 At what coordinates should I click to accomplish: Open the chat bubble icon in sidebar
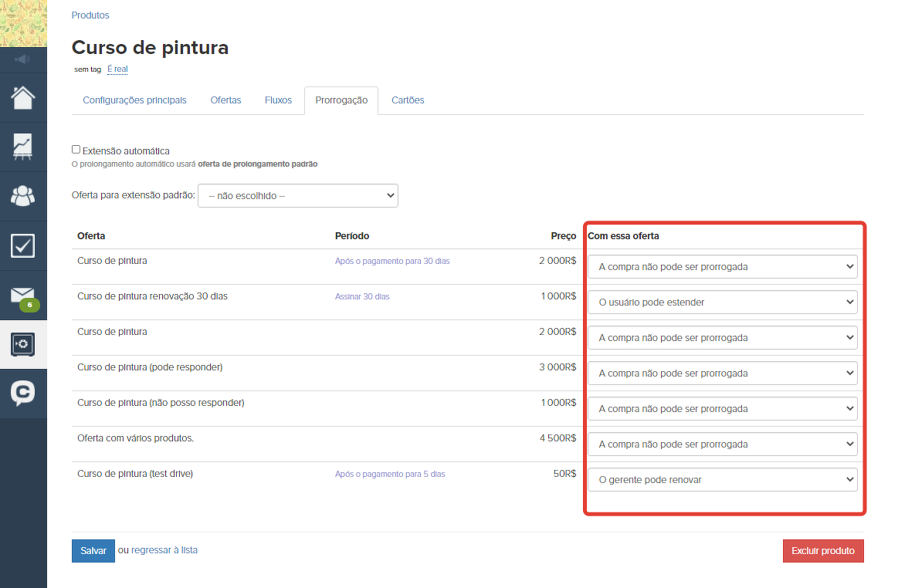[23, 394]
